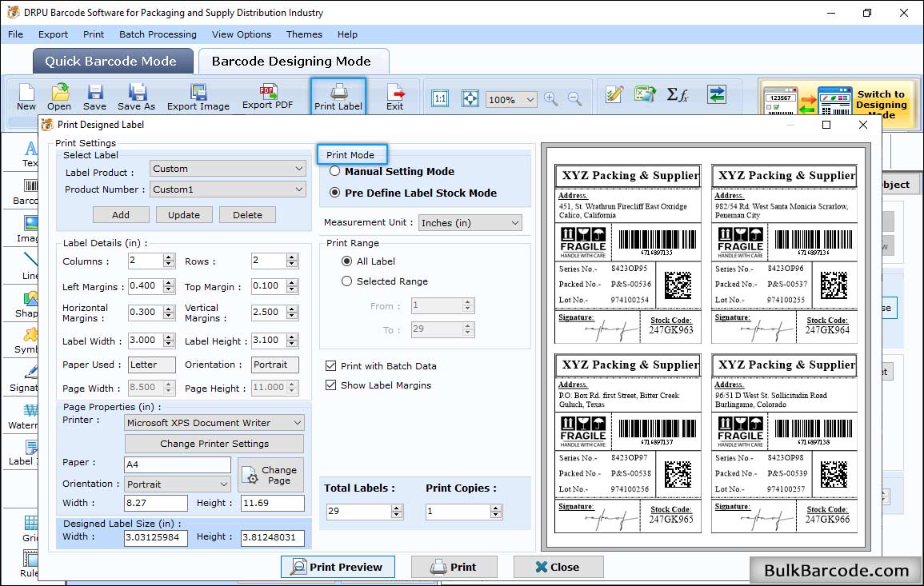
Task: Click the green swap arrows icon
Action: click(x=717, y=94)
